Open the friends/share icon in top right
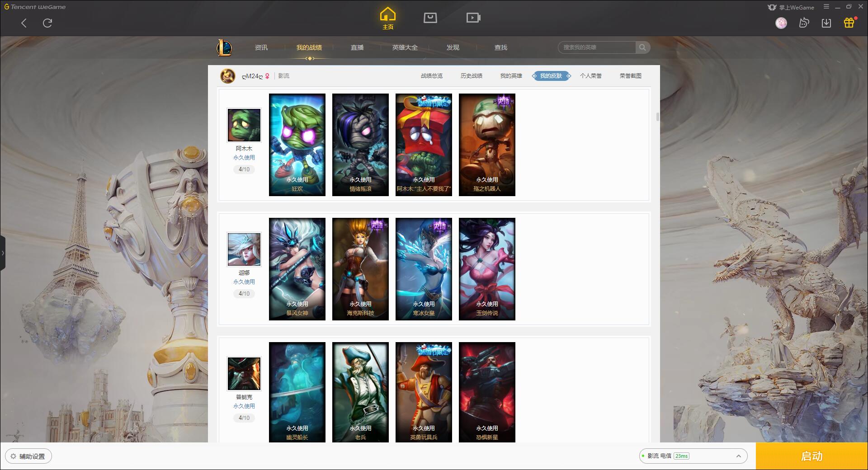The image size is (868, 470). (804, 23)
